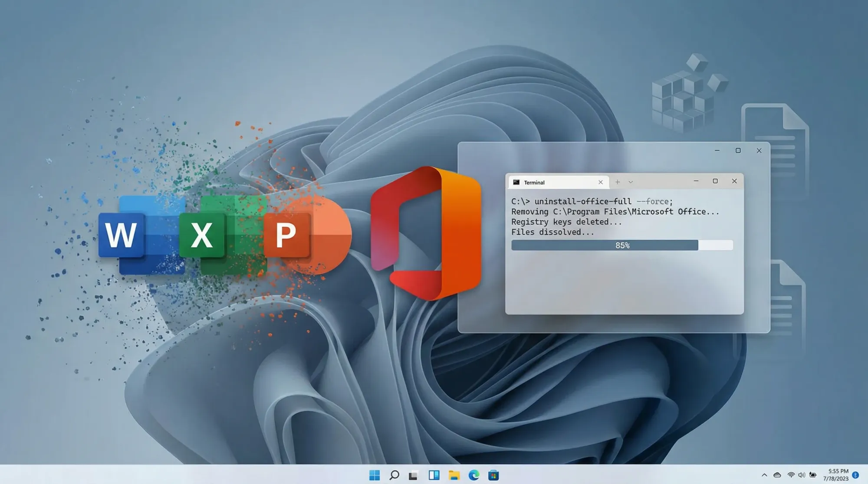Click the Excel icon
Image resolution: width=868 pixels, height=484 pixels.
(202, 235)
